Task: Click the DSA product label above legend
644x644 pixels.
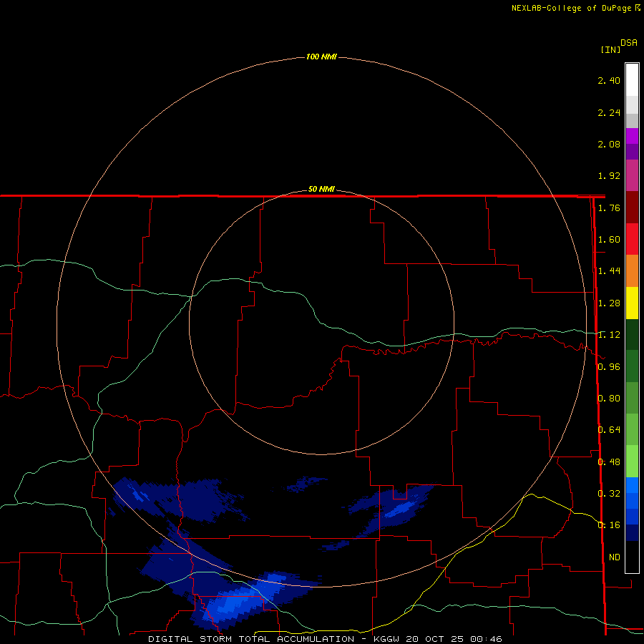Action: coord(629,43)
